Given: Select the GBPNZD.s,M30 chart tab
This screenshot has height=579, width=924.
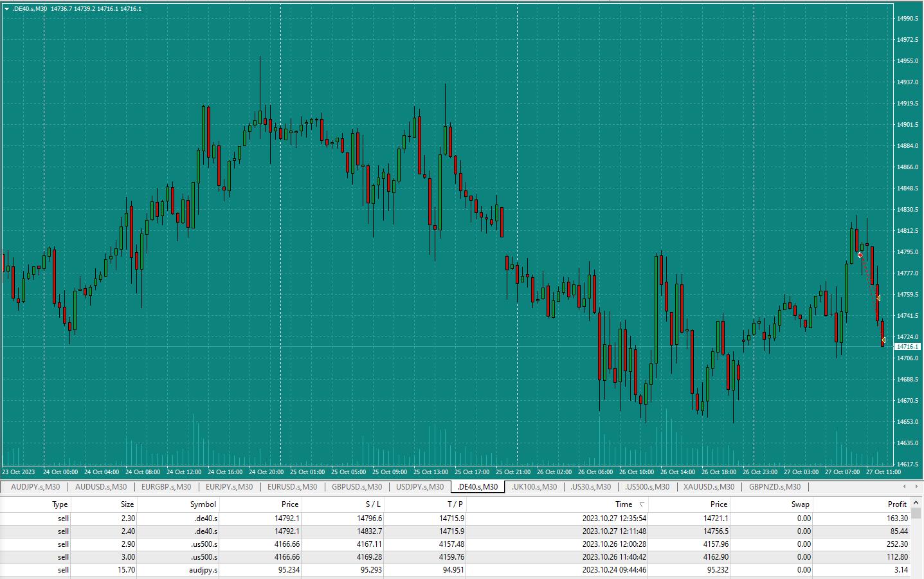Looking at the screenshot, I should (x=775, y=487).
